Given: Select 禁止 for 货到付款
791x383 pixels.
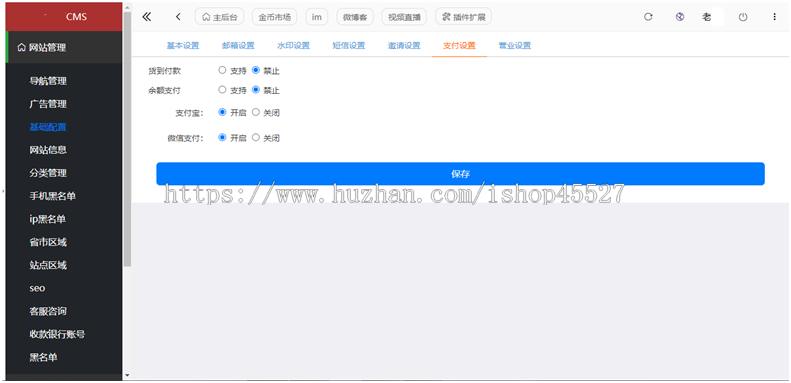Looking at the screenshot, I should (x=256, y=71).
